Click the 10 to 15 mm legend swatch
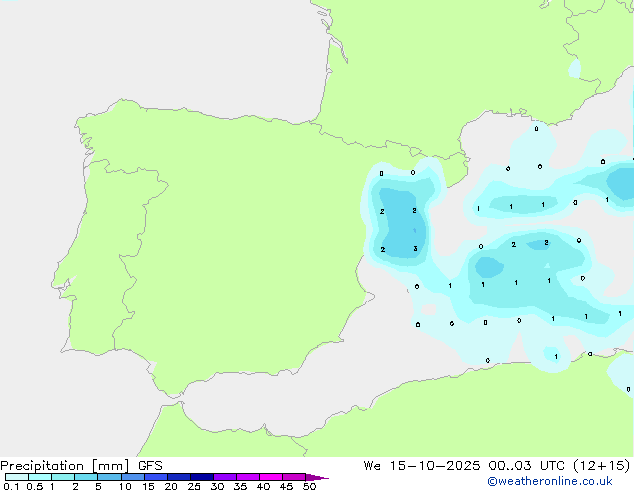The image size is (634, 490). coord(132,477)
